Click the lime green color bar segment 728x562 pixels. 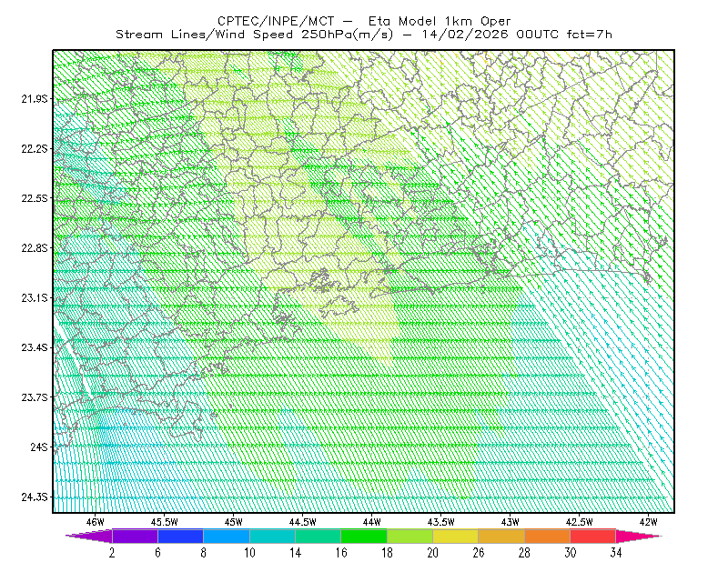pyautogui.click(x=410, y=536)
